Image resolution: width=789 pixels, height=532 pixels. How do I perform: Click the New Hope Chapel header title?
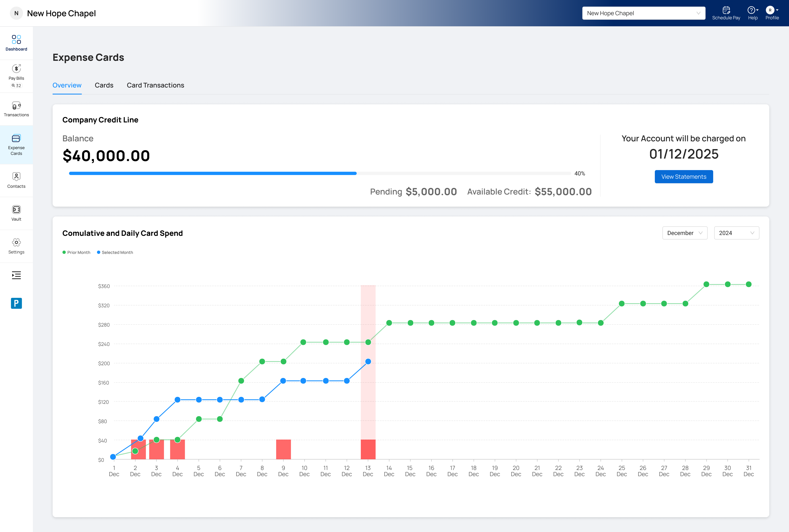(x=61, y=13)
